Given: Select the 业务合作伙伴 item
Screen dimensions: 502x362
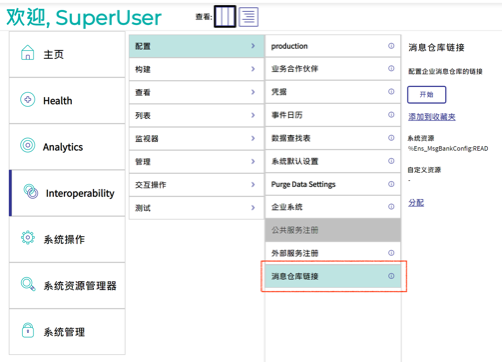Looking at the screenshot, I should coord(333,69).
